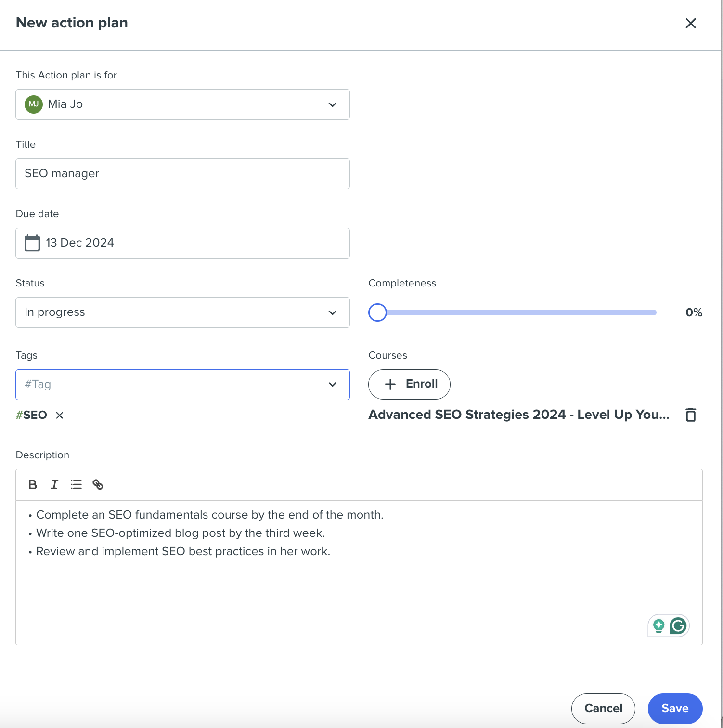Apply italic formatting in description toolbar

pyautogui.click(x=54, y=485)
